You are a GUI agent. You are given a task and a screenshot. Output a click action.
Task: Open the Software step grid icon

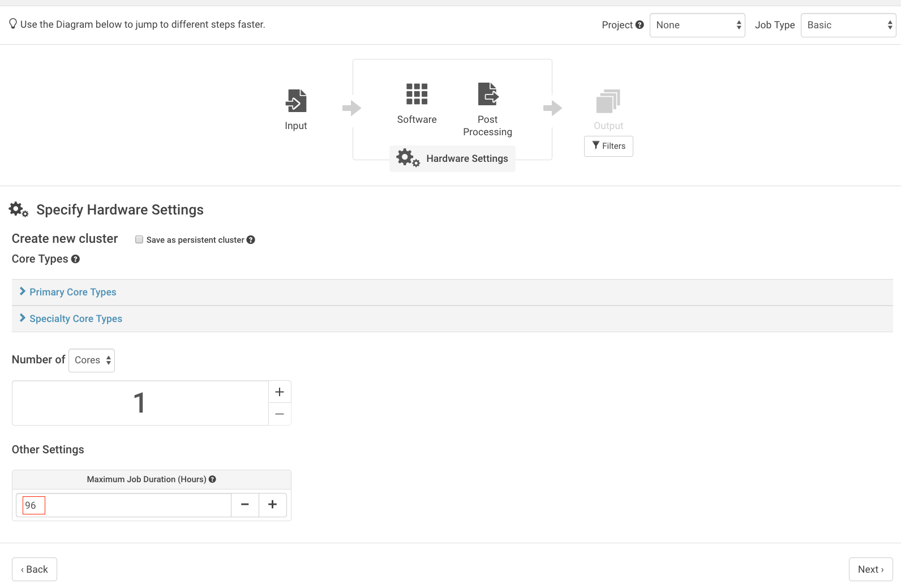[417, 94]
